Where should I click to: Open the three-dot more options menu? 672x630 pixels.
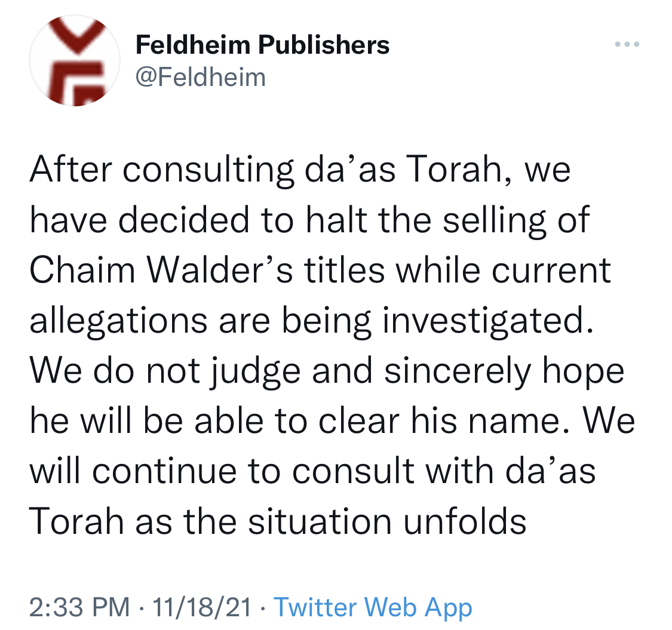click(x=627, y=45)
